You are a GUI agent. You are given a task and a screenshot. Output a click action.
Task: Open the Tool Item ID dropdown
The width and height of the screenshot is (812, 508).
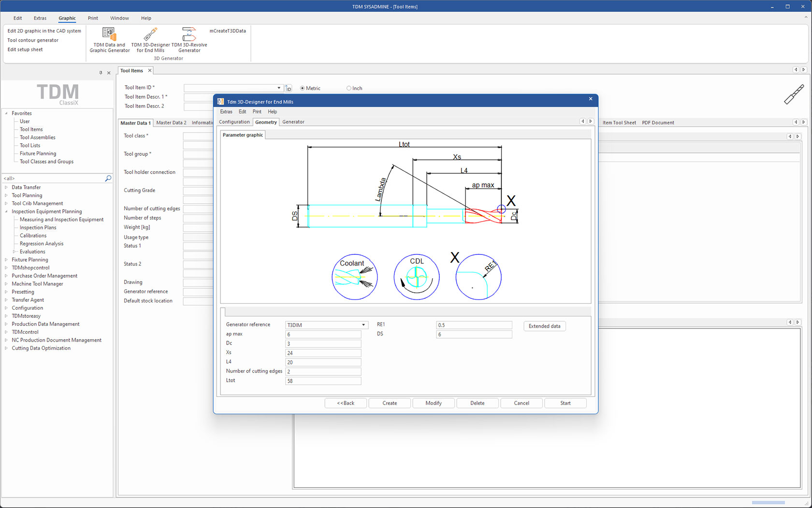(x=279, y=88)
